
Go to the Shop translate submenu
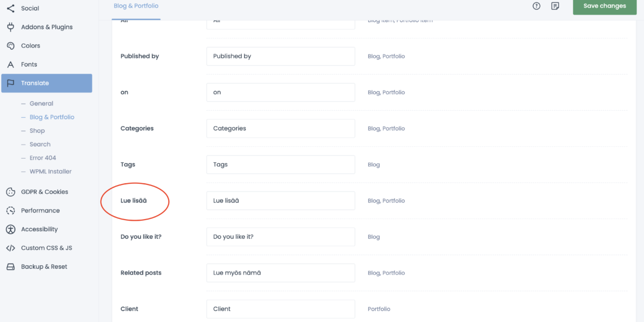(37, 131)
